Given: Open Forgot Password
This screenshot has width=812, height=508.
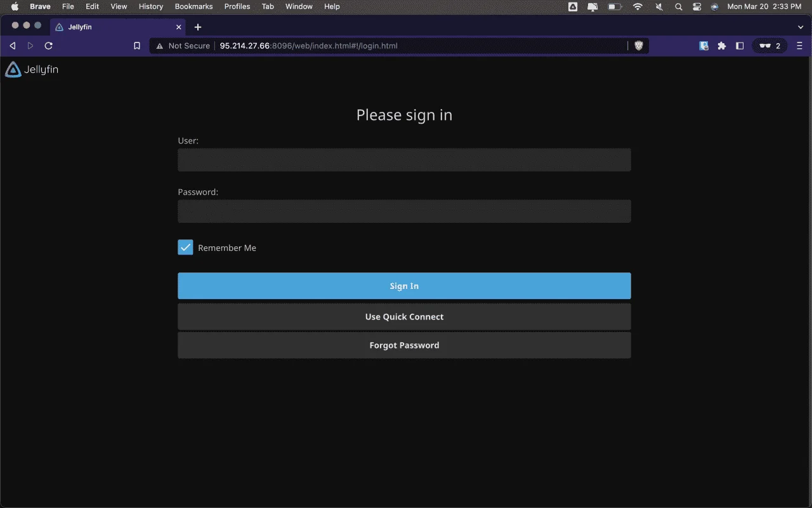Looking at the screenshot, I should (404, 345).
